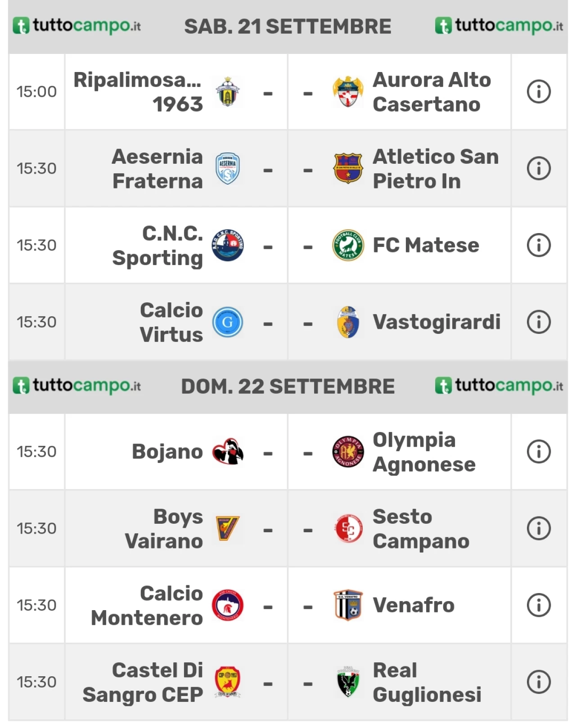Image resolution: width=576 pixels, height=728 pixels.
Task: Open info icon for Calcio Virtus vs Vastogirardi
Action: pyautogui.click(x=539, y=322)
